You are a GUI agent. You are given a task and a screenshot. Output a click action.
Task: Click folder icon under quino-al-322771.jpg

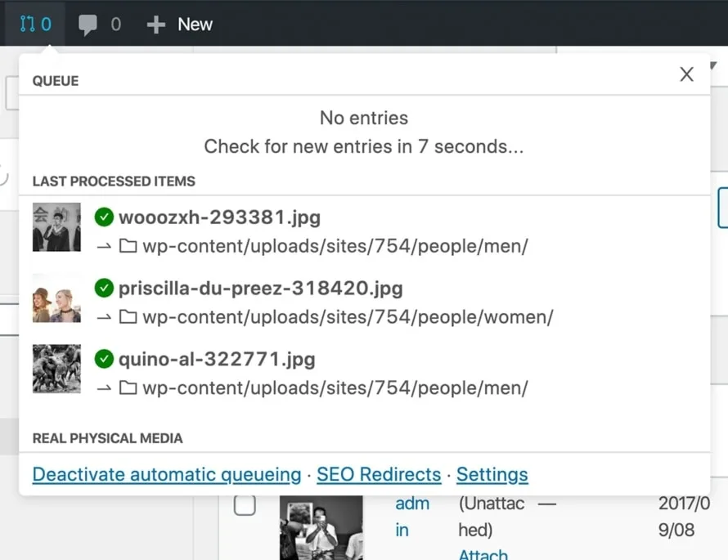pyautogui.click(x=128, y=388)
